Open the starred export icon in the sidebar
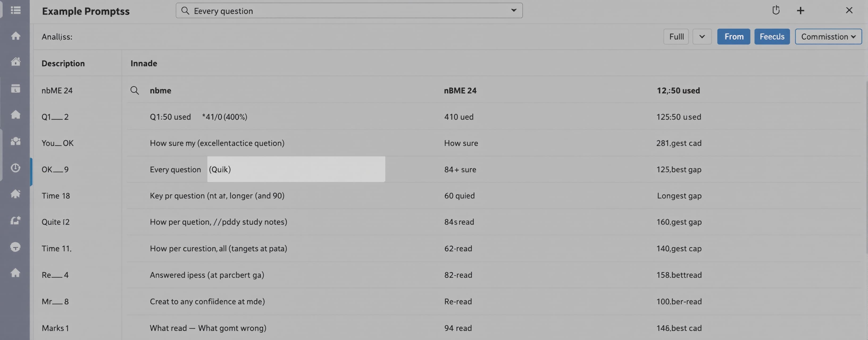The width and height of the screenshot is (868, 340). pyautogui.click(x=15, y=220)
